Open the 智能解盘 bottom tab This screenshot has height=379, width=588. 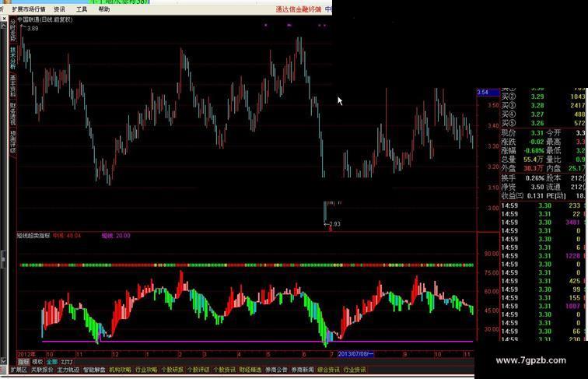(x=94, y=370)
